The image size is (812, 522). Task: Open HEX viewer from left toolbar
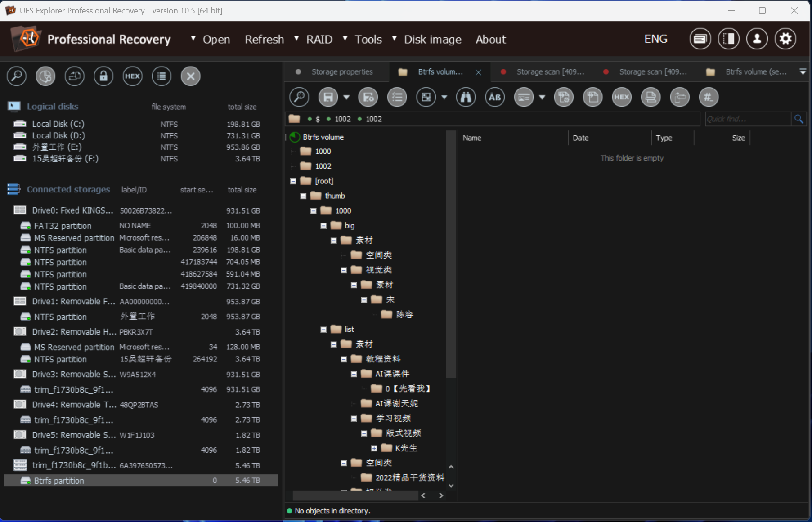click(x=132, y=76)
